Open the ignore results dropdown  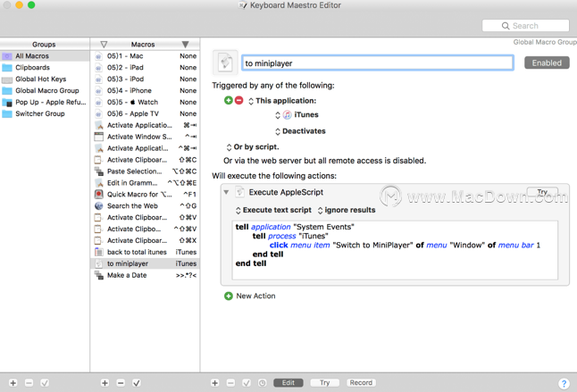point(347,210)
